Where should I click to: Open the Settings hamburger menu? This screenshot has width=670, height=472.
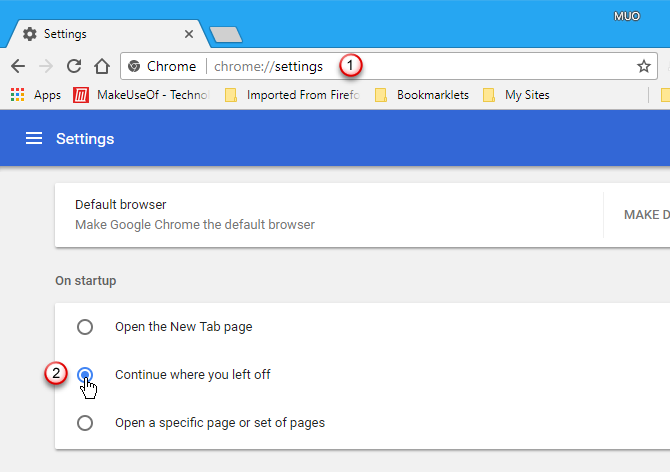coord(34,138)
